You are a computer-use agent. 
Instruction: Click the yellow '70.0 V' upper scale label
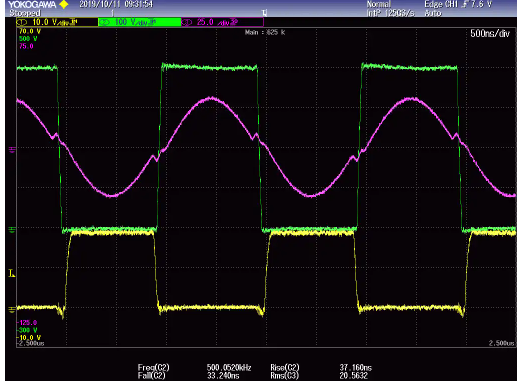(x=30, y=31)
